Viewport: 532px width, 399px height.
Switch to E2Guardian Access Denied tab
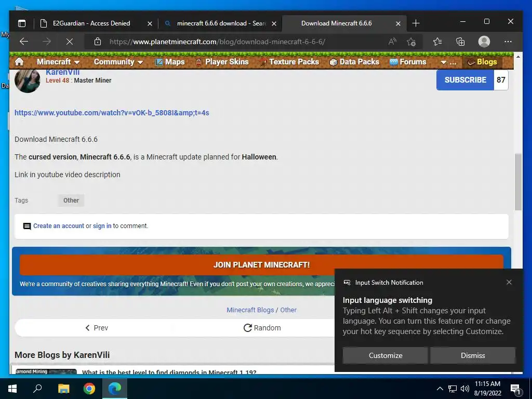[91, 23]
